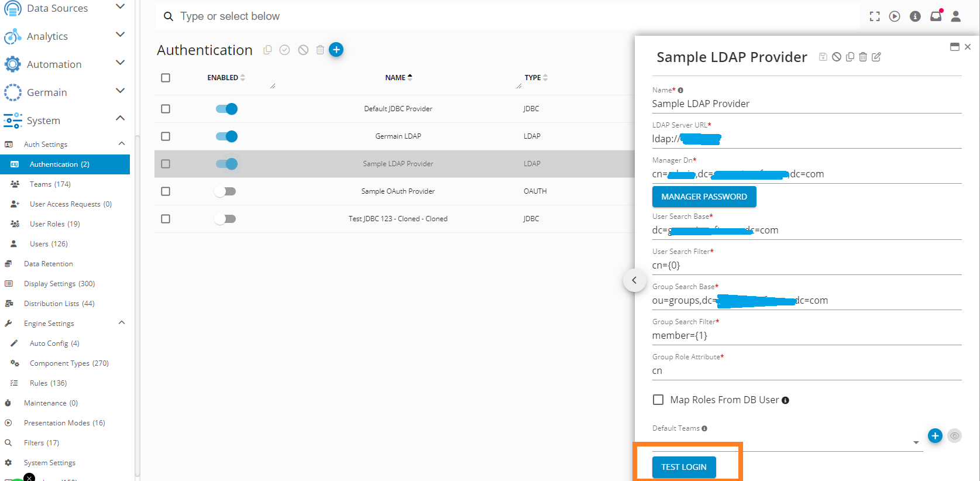This screenshot has height=481, width=980.
Task: Add a new authentication provider
Action: coord(336,50)
